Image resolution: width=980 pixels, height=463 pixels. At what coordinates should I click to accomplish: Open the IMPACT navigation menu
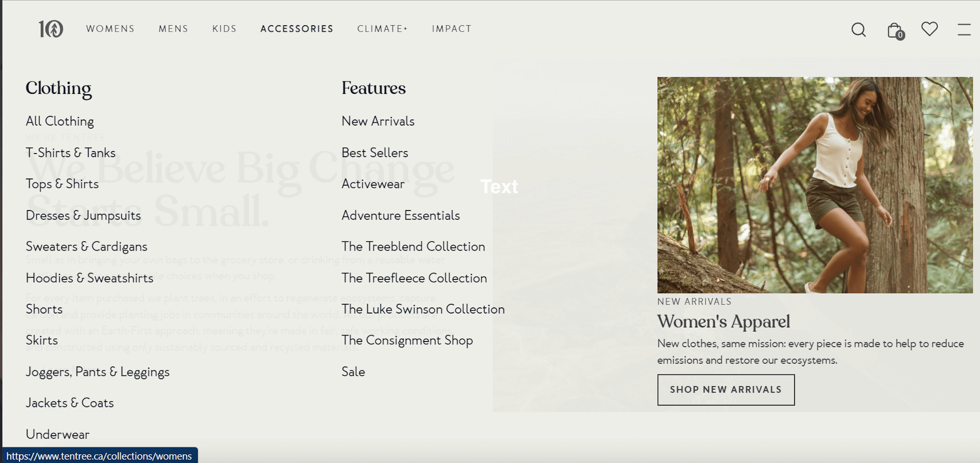click(452, 29)
